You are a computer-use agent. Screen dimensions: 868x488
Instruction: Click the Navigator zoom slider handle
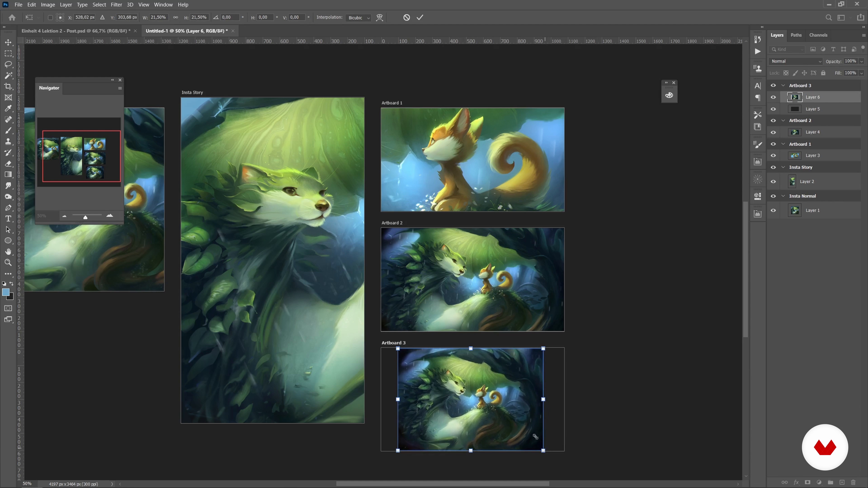click(85, 217)
